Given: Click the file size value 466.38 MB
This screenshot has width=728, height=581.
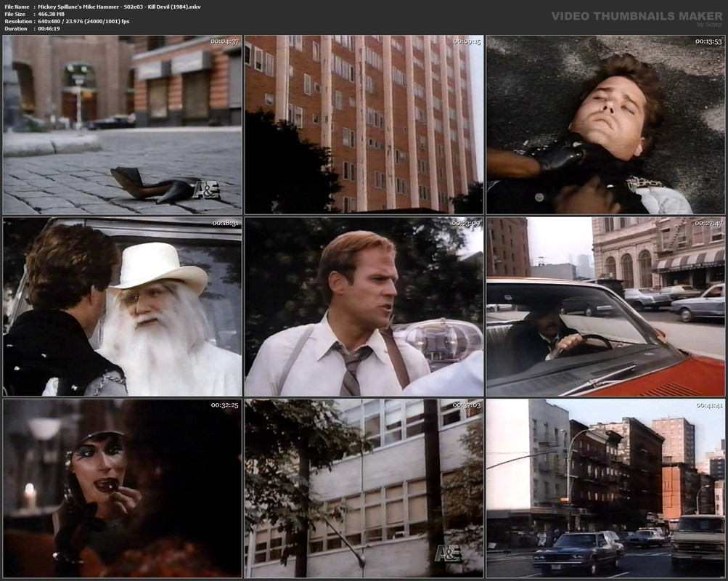Looking at the screenshot, I should point(51,14).
